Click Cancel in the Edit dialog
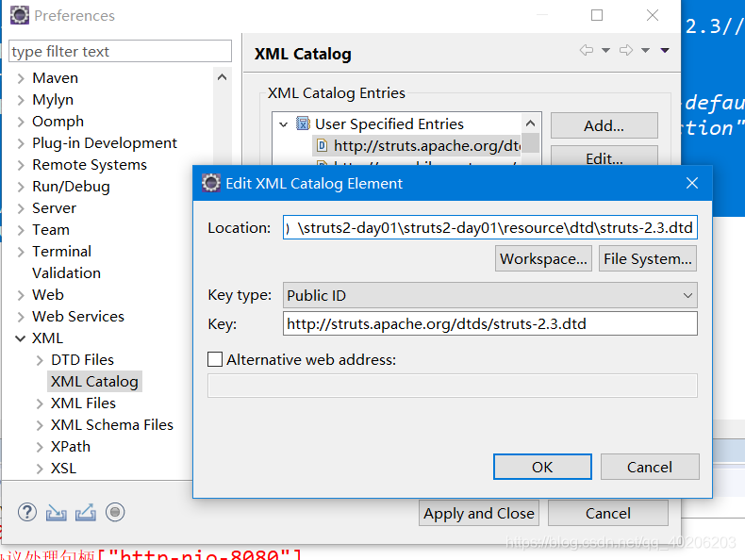The height and width of the screenshot is (560, 745). pyautogui.click(x=650, y=467)
